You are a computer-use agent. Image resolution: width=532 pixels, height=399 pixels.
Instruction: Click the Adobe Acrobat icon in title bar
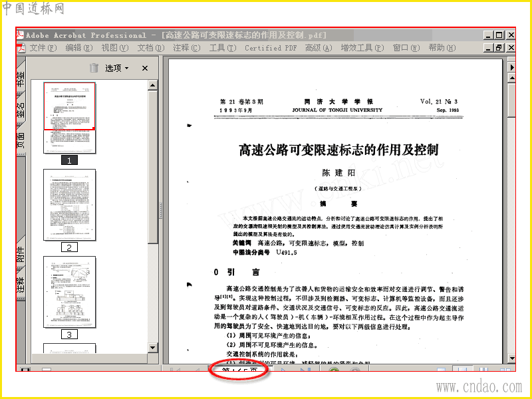20,35
